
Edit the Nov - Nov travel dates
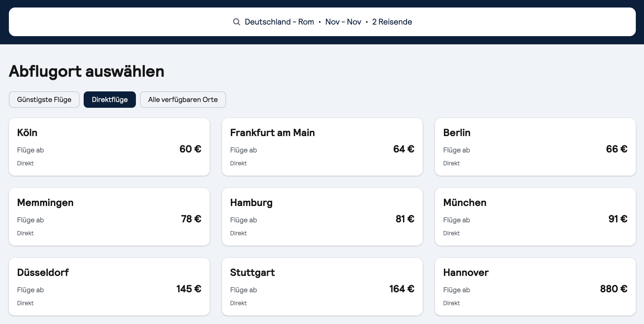click(343, 22)
